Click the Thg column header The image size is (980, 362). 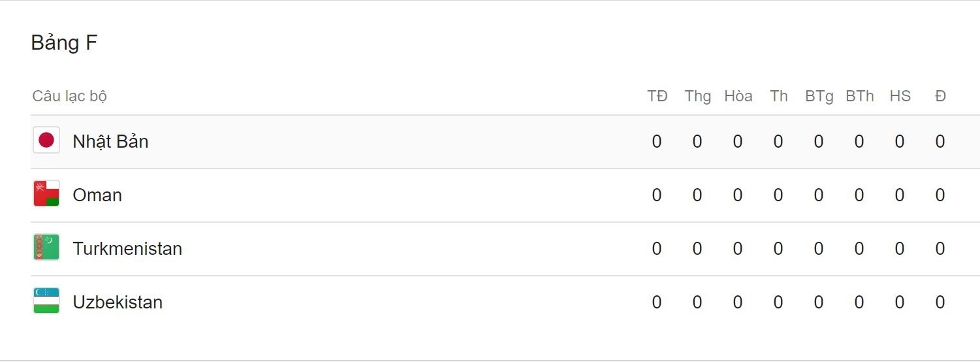coord(697,97)
